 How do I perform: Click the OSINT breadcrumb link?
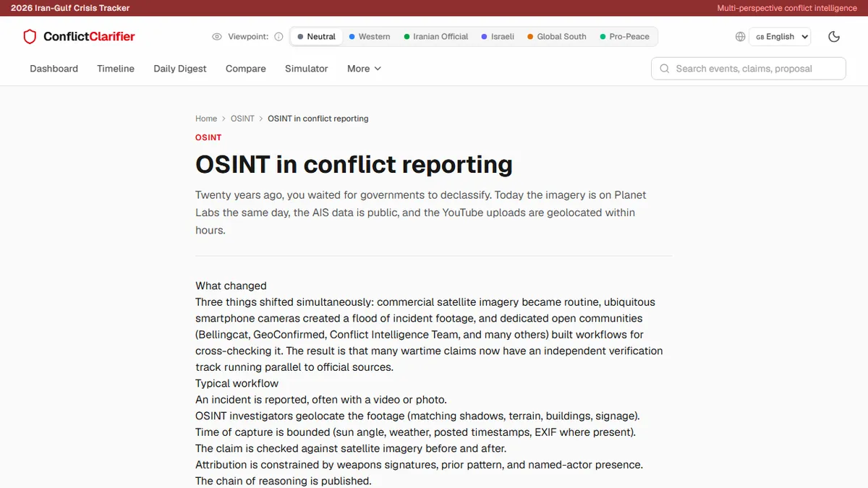(x=242, y=119)
